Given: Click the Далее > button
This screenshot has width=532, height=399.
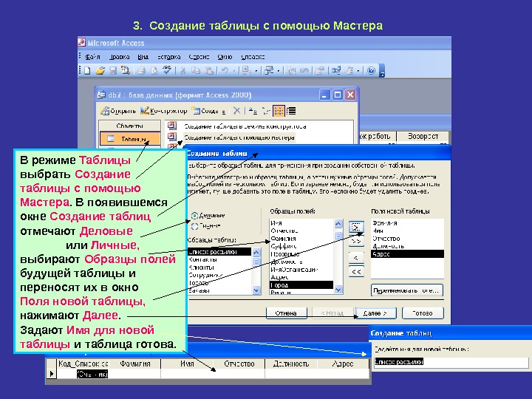Looking at the screenshot, I should 375,313.
